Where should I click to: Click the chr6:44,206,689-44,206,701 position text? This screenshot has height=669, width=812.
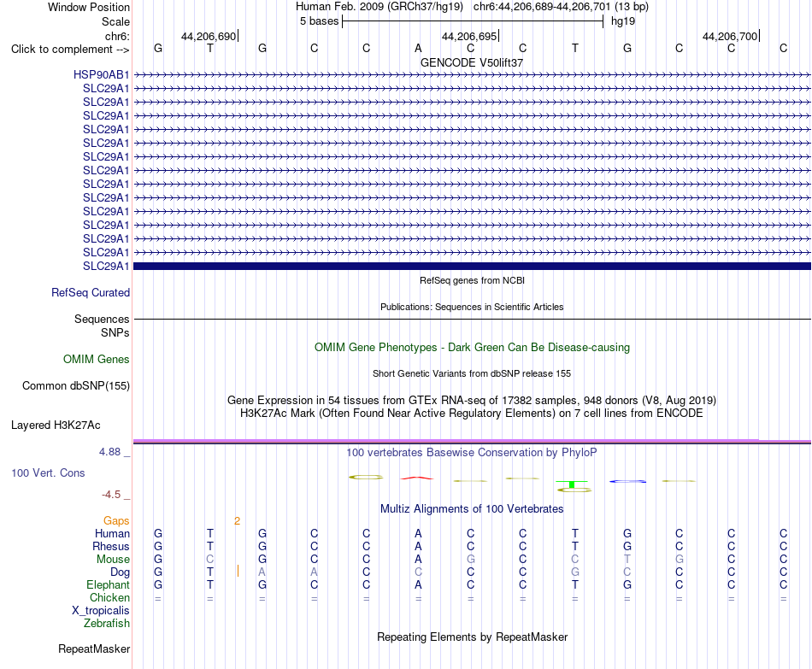pyautogui.click(x=542, y=7)
